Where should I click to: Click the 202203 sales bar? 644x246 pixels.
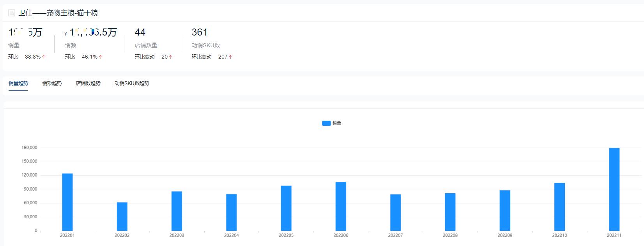[177, 211]
